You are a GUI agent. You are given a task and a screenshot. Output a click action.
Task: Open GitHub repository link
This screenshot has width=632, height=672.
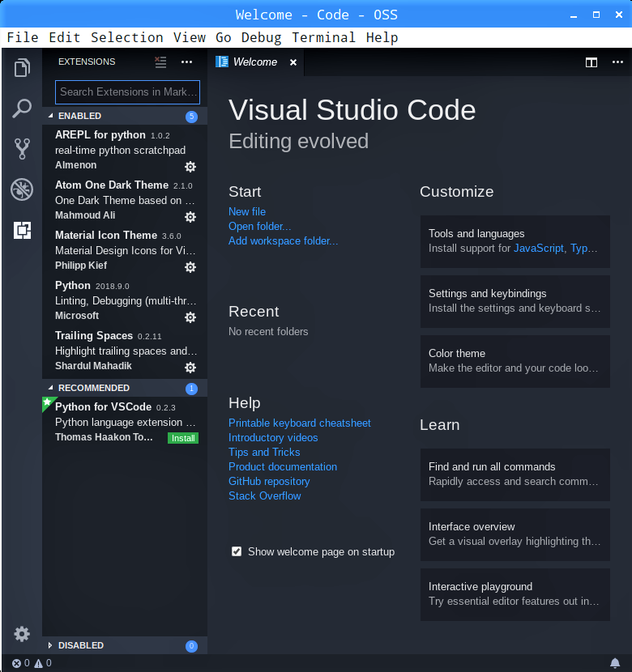tap(269, 481)
